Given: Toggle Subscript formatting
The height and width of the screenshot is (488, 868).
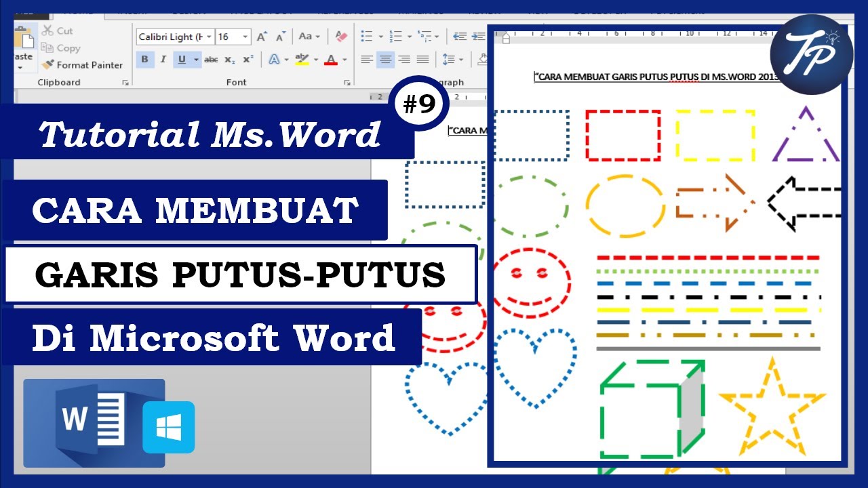Looking at the screenshot, I should click(230, 59).
